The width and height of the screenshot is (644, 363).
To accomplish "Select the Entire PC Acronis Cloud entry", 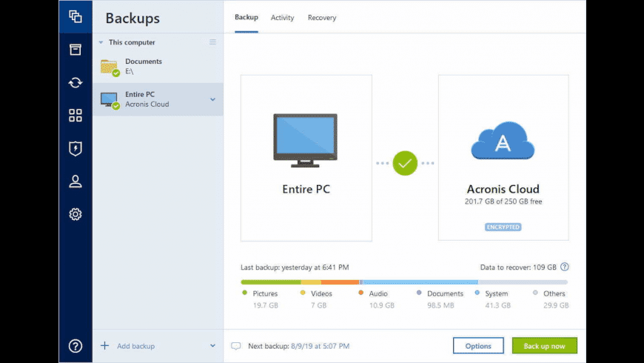I will coord(158,99).
